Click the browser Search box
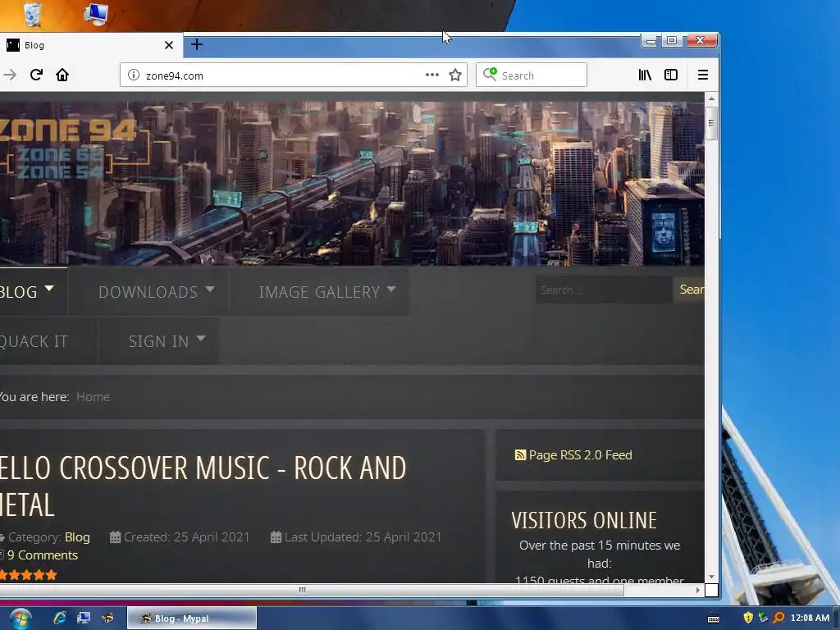 pos(532,75)
